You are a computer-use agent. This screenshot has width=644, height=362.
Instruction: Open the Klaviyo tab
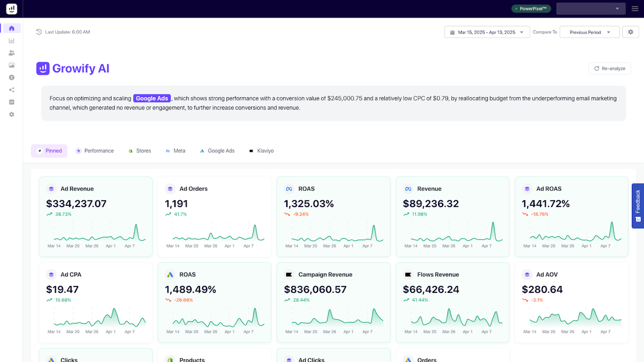pyautogui.click(x=261, y=151)
